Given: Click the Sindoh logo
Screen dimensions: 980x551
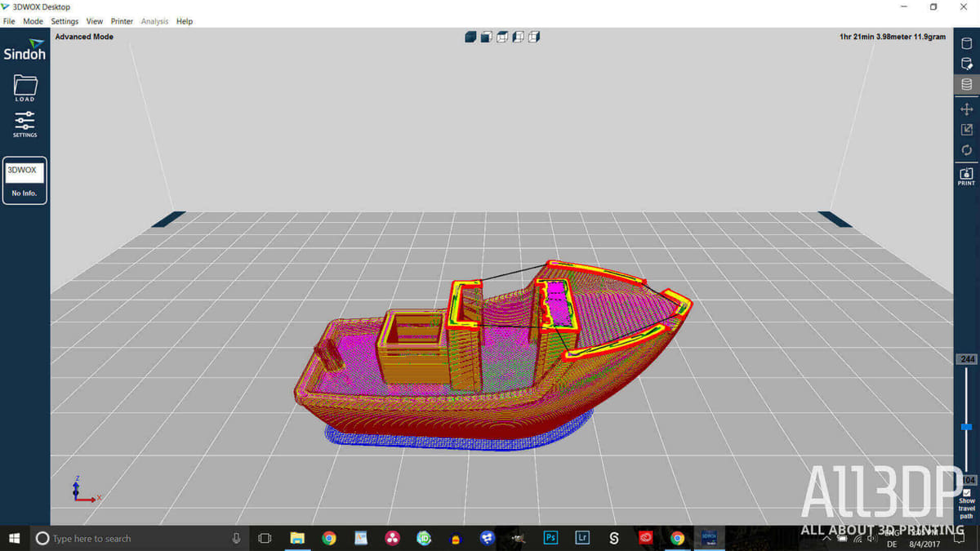Looking at the screenshot, I should tap(24, 50).
